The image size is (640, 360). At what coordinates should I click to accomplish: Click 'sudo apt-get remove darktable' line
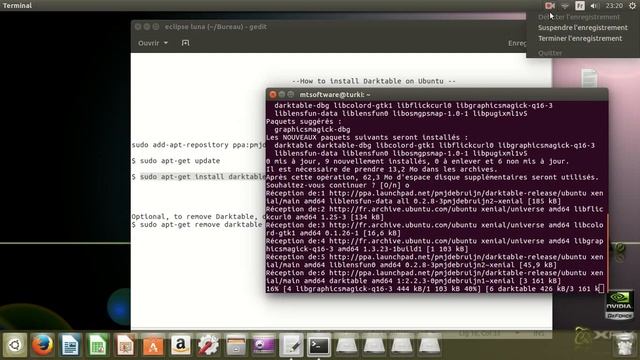pos(197,225)
